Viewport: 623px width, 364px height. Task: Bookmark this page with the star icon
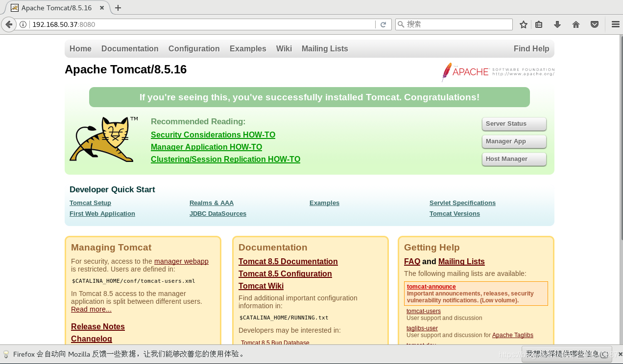point(524,24)
